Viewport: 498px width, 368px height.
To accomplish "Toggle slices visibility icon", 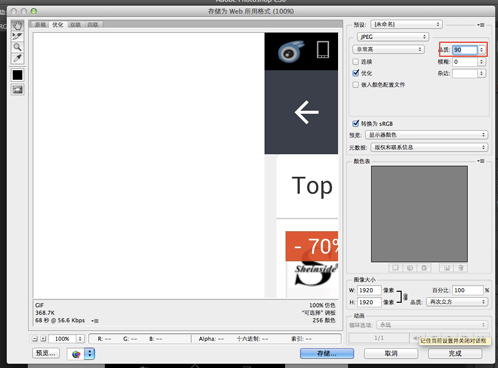I will pos(17,89).
